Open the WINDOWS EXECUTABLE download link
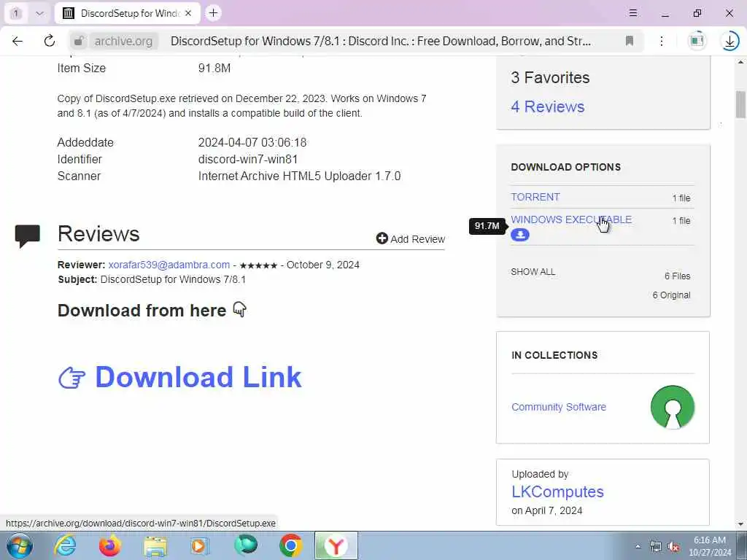 [571, 219]
